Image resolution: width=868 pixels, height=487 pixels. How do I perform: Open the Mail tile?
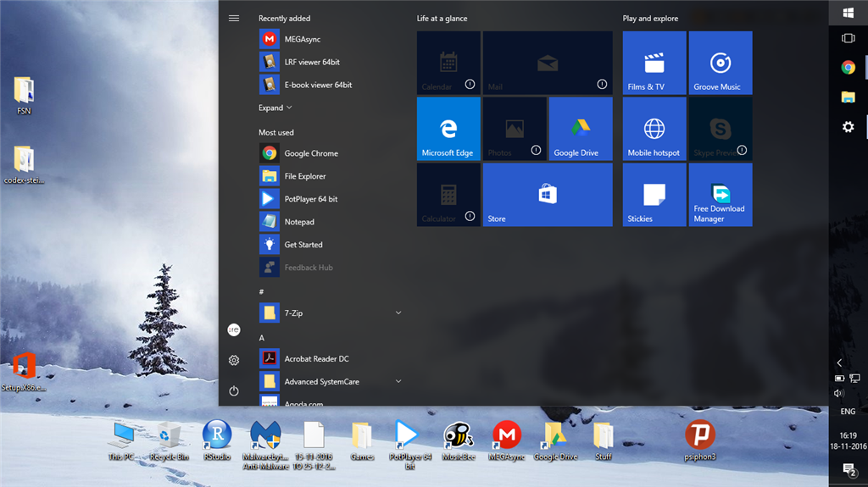coord(548,63)
